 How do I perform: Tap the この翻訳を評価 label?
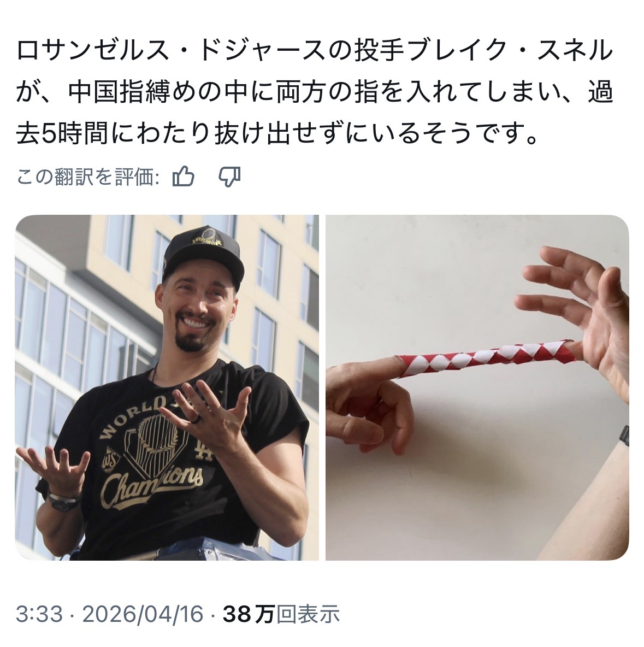[x=88, y=178]
